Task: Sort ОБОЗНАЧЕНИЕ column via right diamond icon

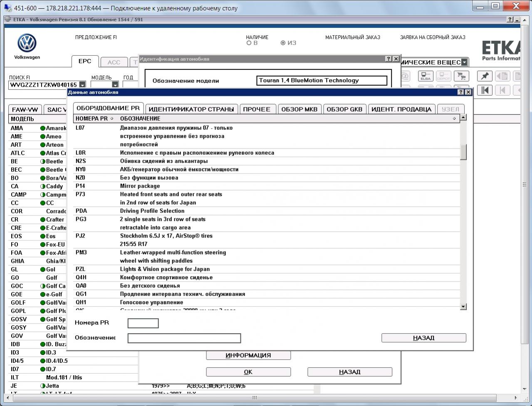Action: [454, 119]
